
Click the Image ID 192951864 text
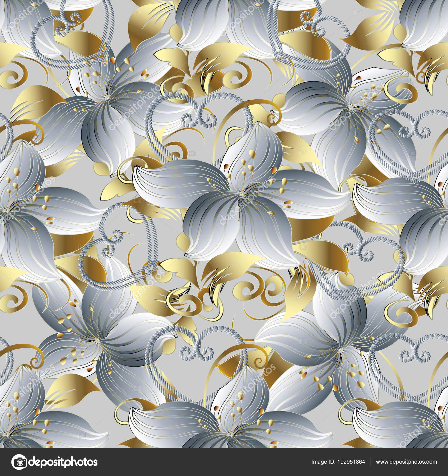(337, 461)
